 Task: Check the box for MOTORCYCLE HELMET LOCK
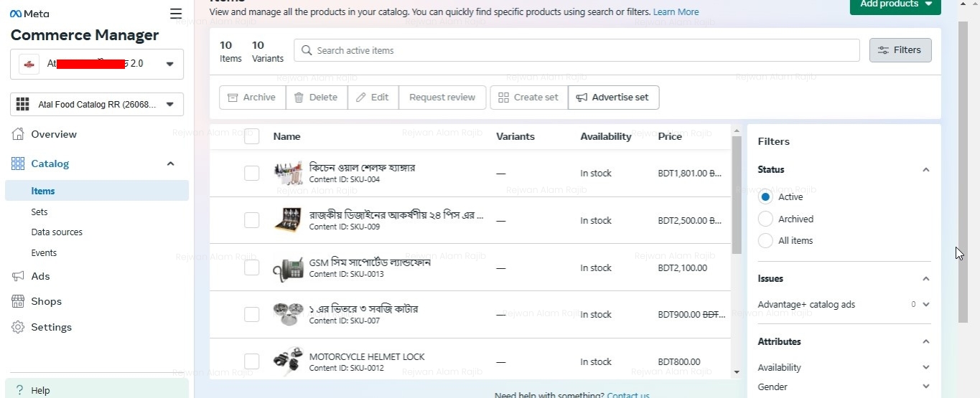click(251, 361)
